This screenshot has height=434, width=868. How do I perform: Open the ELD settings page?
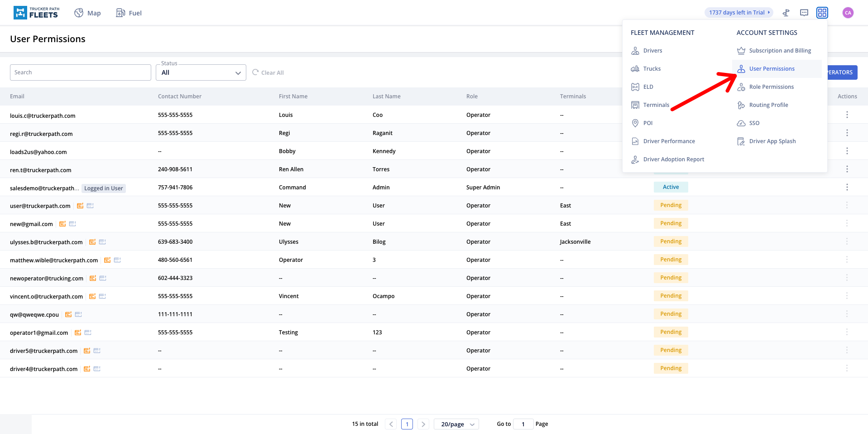tap(648, 87)
